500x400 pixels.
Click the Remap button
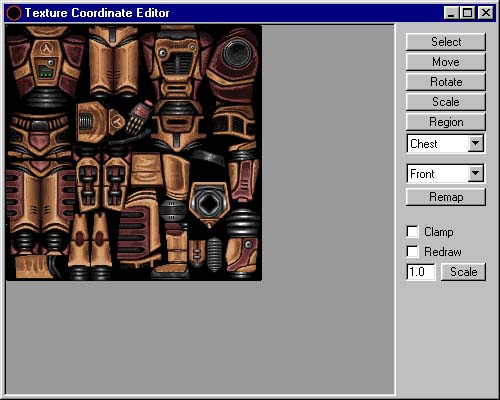coord(446,197)
